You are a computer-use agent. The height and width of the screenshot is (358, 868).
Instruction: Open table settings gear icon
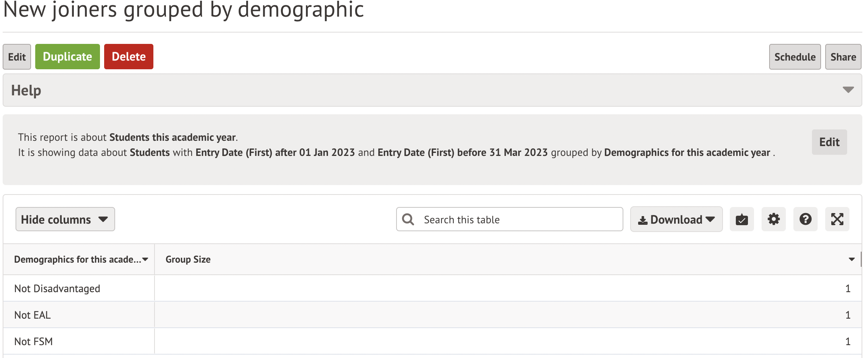[773, 219]
